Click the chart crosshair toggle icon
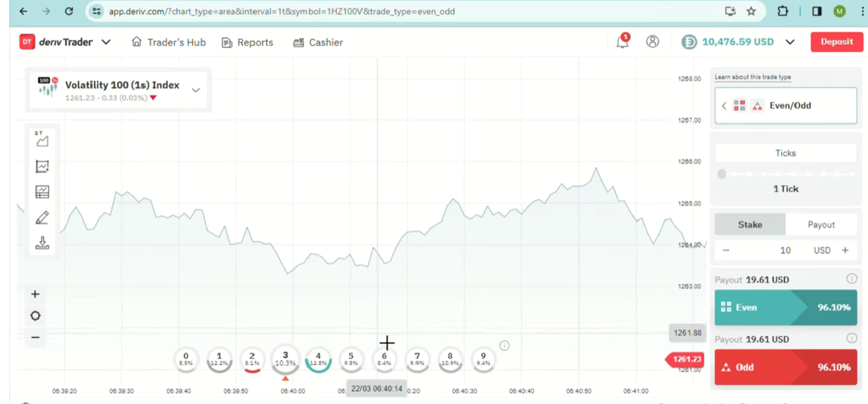The image size is (868, 404). (x=35, y=316)
